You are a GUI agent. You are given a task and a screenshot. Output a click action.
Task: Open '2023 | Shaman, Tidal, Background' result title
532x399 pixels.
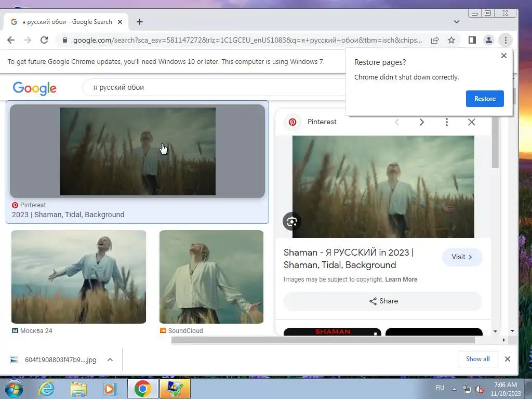tap(68, 215)
